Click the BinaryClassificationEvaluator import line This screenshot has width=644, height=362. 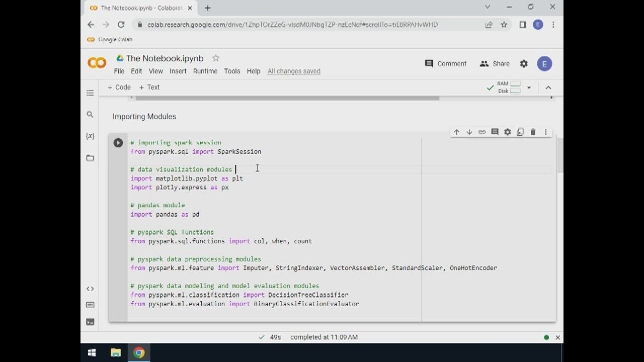245,304
